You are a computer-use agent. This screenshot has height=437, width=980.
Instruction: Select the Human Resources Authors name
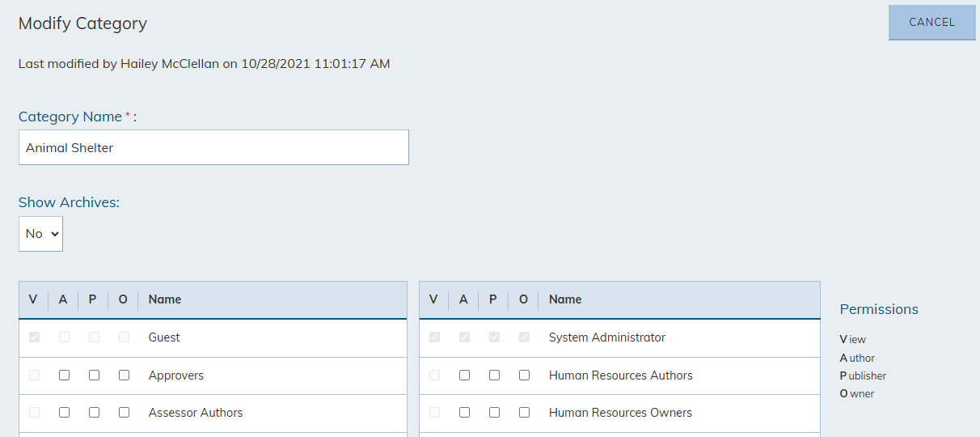point(621,375)
